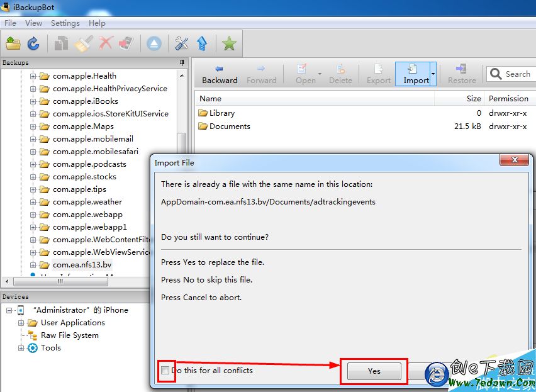The width and height of the screenshot is (536, 392).
Task: Expand the User Applications node
Action: point(21,323)
